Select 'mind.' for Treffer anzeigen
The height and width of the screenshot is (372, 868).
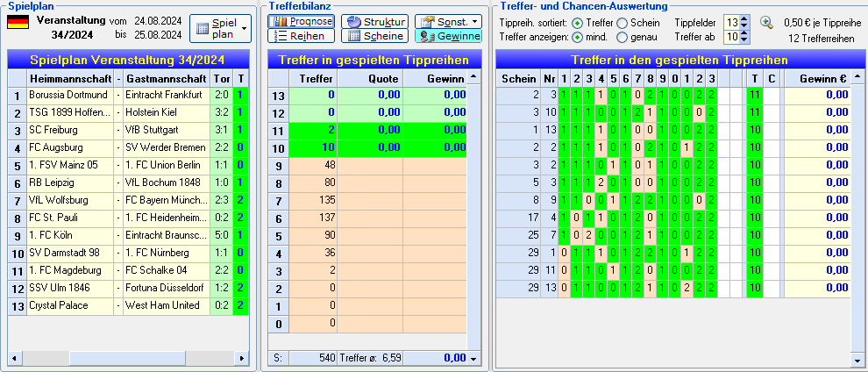(577, 37)
